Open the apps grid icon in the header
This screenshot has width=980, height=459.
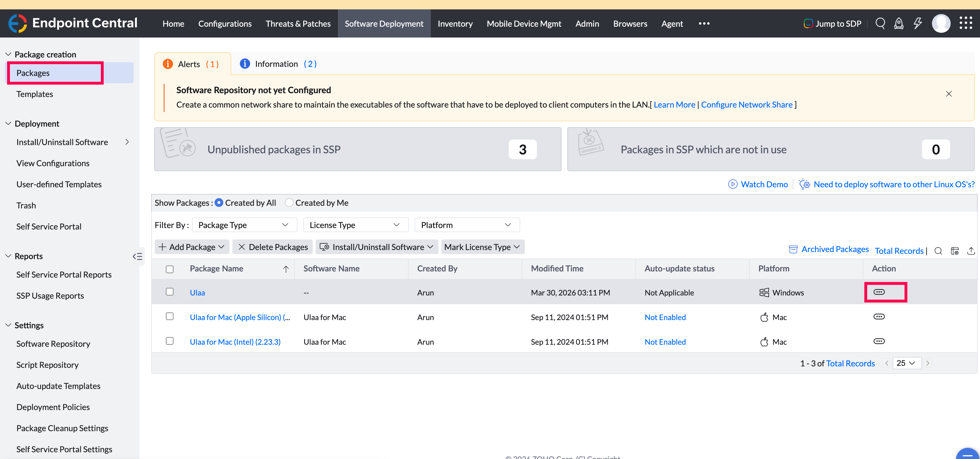[966, 24]
